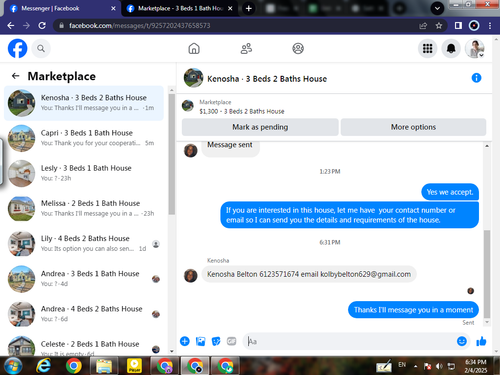Open emoji picker in message box
This screenshot has height=375, width=500.
tap(462, 341)
